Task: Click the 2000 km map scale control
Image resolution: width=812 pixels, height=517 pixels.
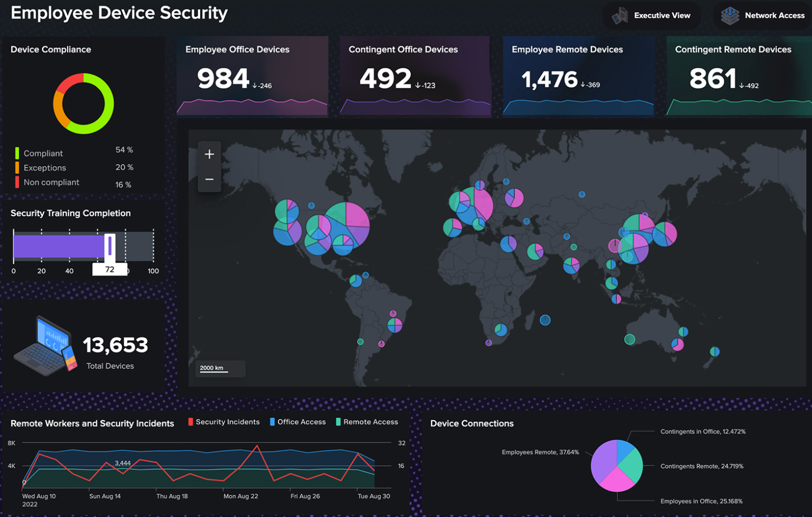Action: pos(220,368)
